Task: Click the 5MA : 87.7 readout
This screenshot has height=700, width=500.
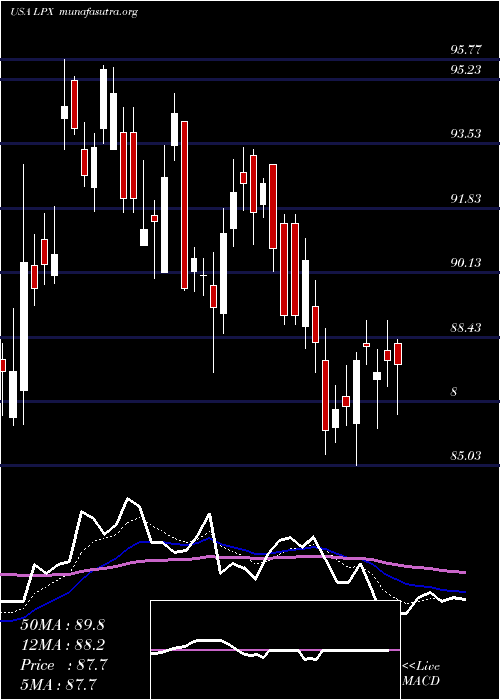Action: [x=59, y=684]
